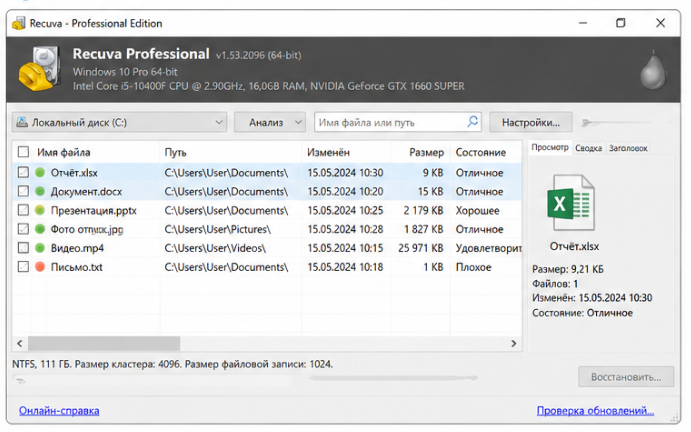Viewport: 691px width, 432px height.
Task: Select the file name Отчёт.xlsx in the list
Action: coord(74,173)
